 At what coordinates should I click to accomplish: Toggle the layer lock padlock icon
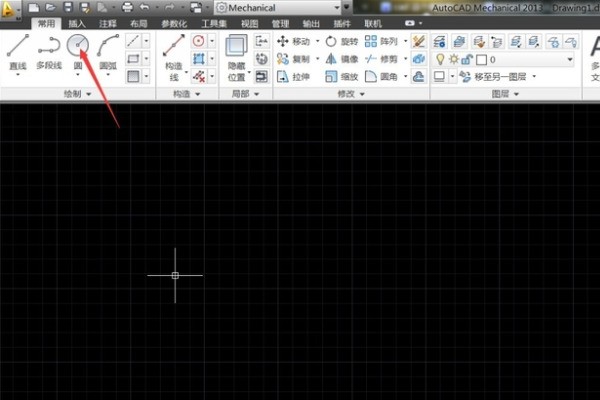(x=466, y=59)
